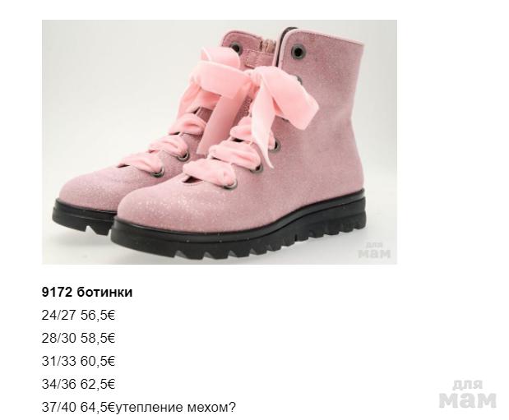The width and height of the screenshot is (509, 420).
Task: Click the price line 24/27 56,5€
Action: (x=78, y=315)
